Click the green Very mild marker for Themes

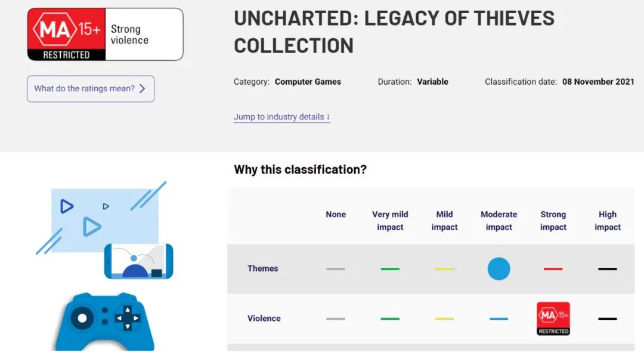pyautogui.click(x=390, y=269)
